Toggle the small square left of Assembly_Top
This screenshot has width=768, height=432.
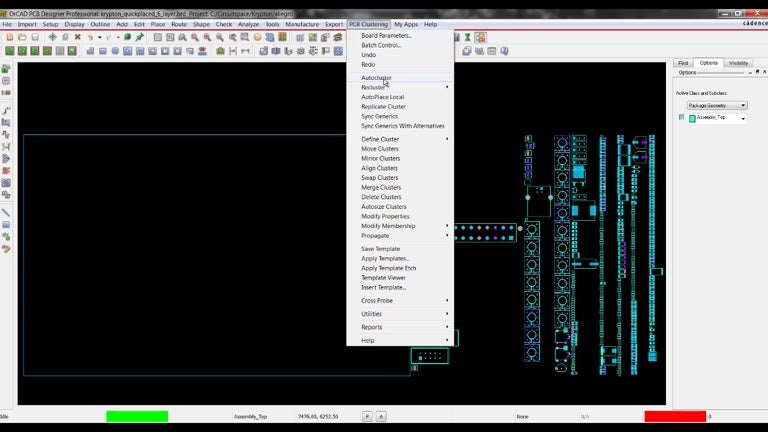[681, 118]
